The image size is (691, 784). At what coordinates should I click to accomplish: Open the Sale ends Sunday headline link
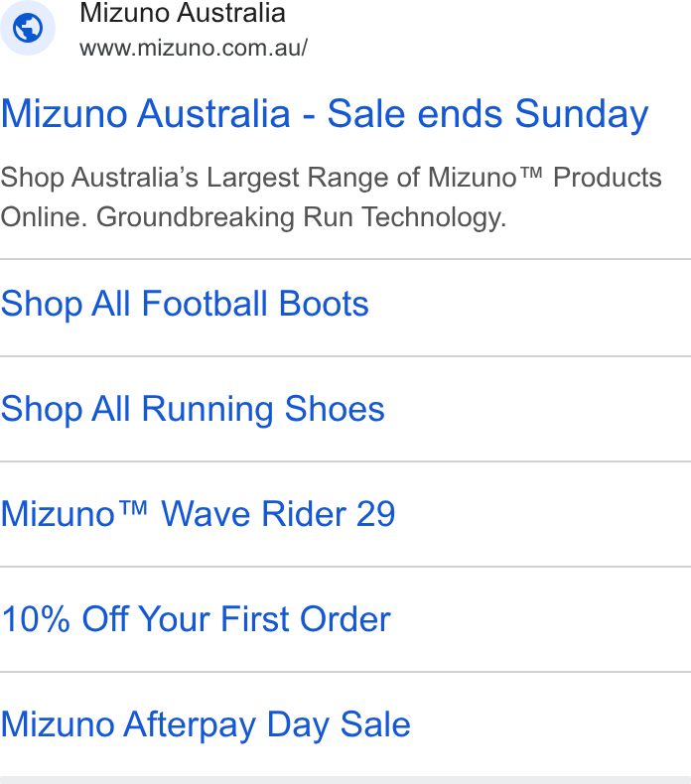325,114
